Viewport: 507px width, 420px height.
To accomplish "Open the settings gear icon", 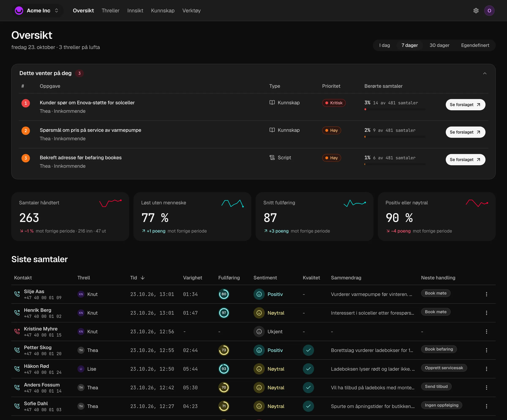I will pos(476,11).
